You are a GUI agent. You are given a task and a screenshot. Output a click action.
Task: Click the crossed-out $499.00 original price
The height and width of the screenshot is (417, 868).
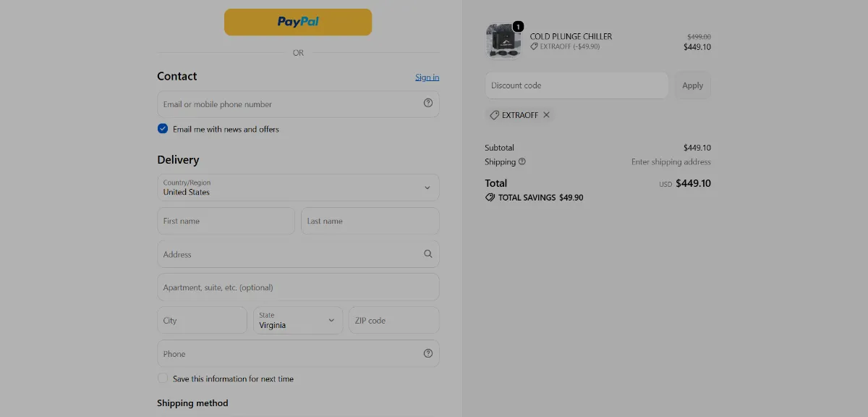tap(699, 36)
